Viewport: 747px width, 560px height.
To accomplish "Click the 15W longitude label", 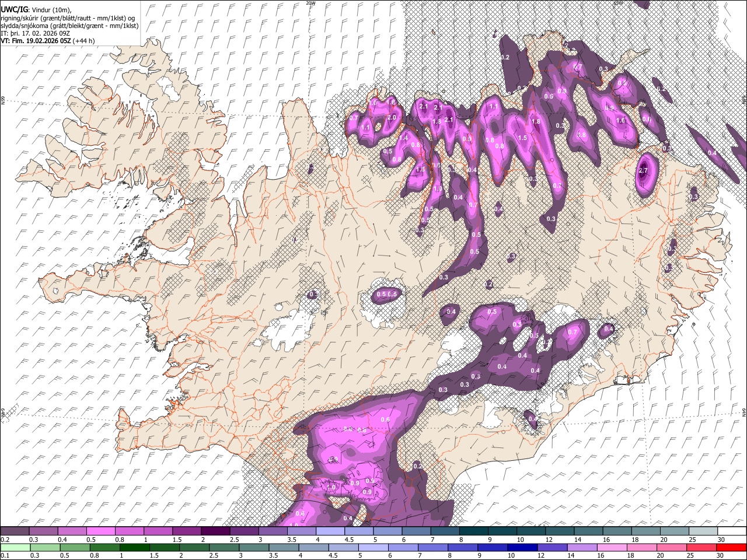I will [x=618, y=3].
